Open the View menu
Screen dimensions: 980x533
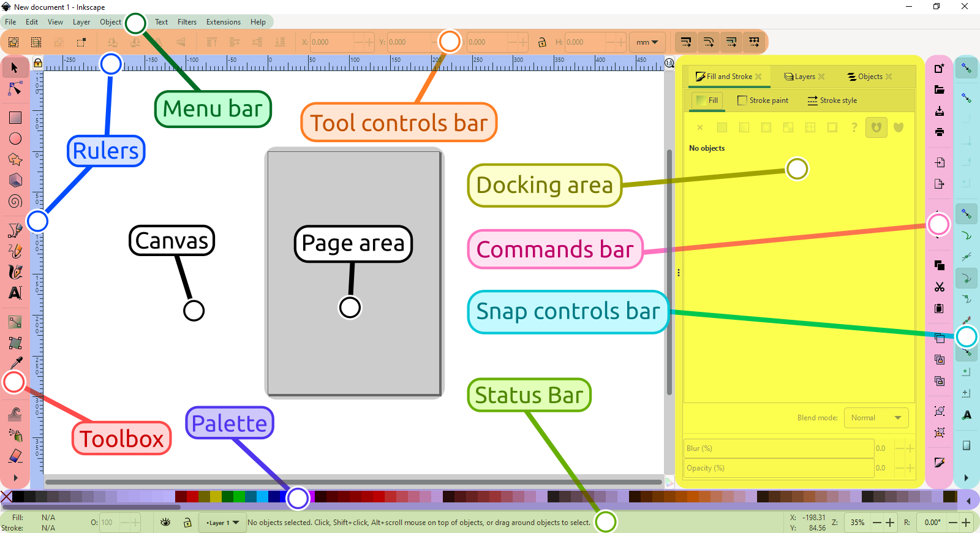55,22
